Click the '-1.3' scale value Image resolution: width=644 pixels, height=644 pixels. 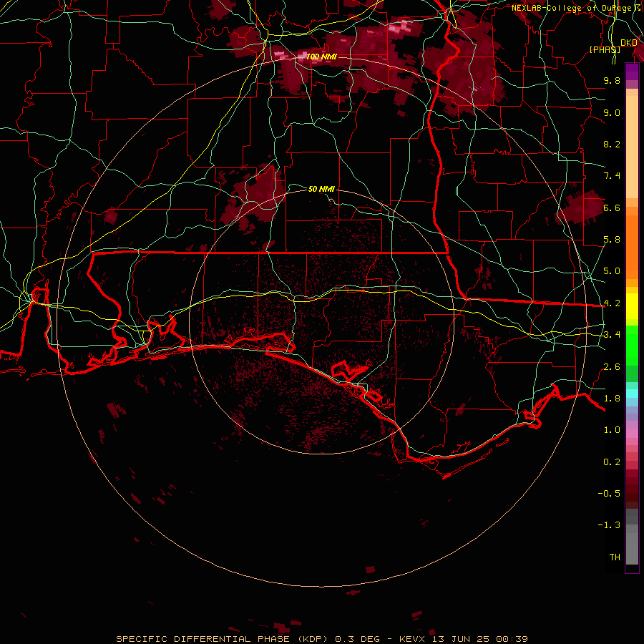(609, 525)
